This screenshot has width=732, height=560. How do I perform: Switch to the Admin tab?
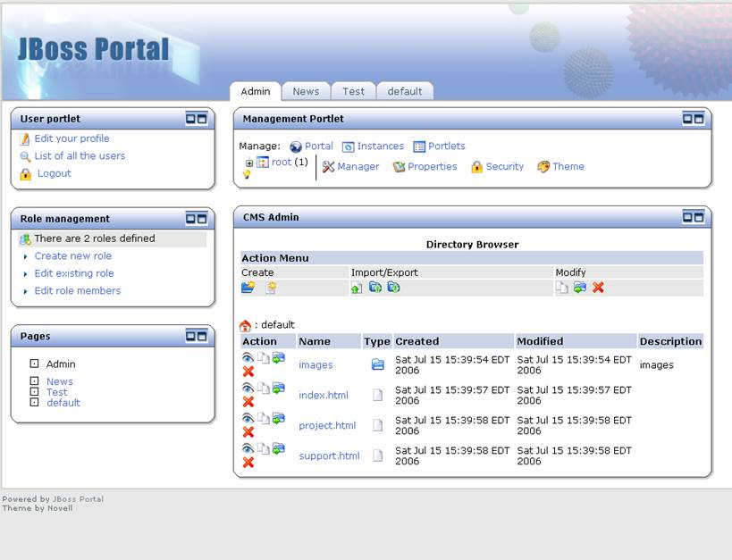point(256,91)
